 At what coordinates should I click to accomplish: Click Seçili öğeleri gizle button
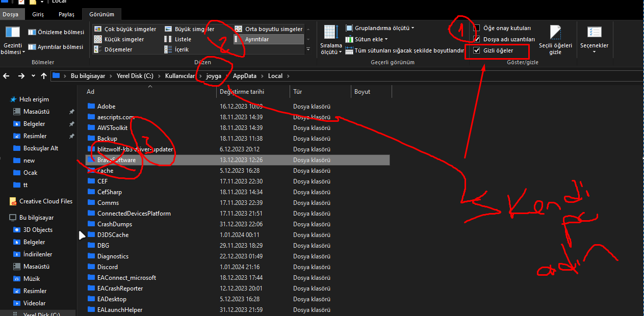point(555,40)
